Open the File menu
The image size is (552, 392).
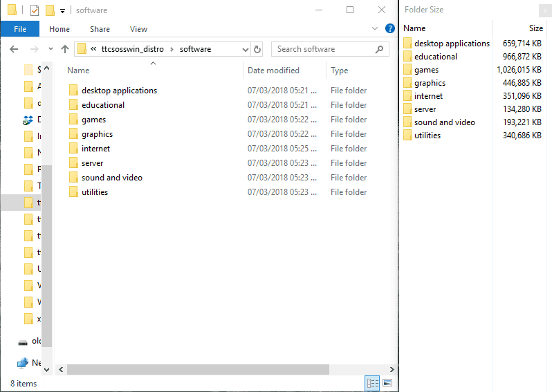[x=20, y=29]
